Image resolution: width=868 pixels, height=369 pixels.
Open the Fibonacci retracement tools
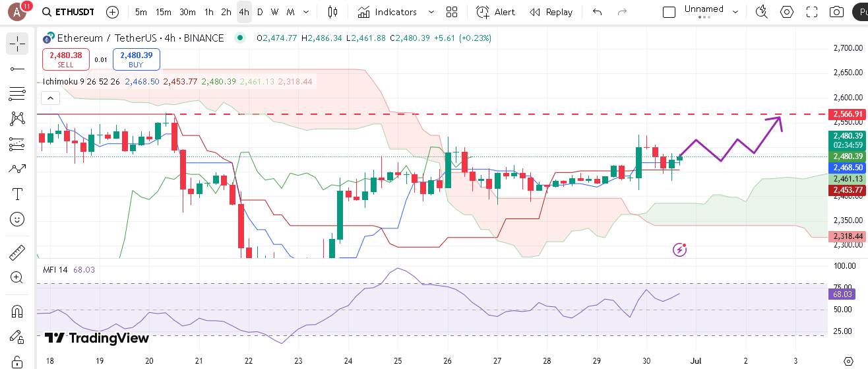click(17, 94)
